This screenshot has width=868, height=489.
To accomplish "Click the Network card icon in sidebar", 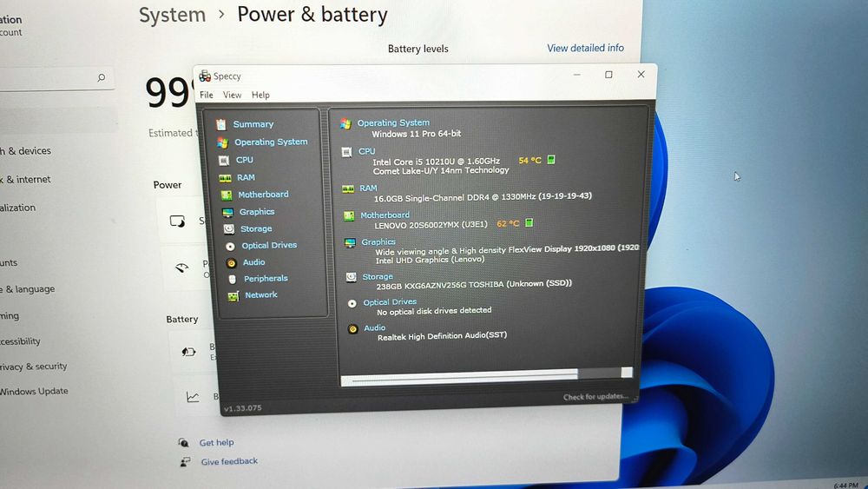I will [x=233, y=296].
